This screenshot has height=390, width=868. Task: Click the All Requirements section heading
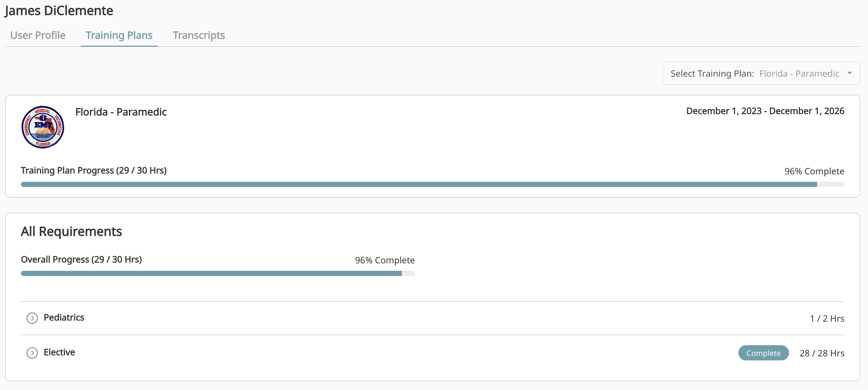[x=72, y=231]
